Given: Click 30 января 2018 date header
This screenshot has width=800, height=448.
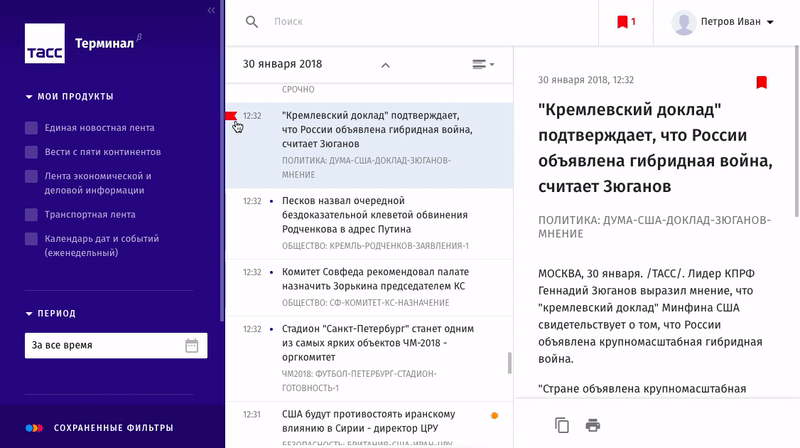Looking at the screenshot, I should (282, 64).
